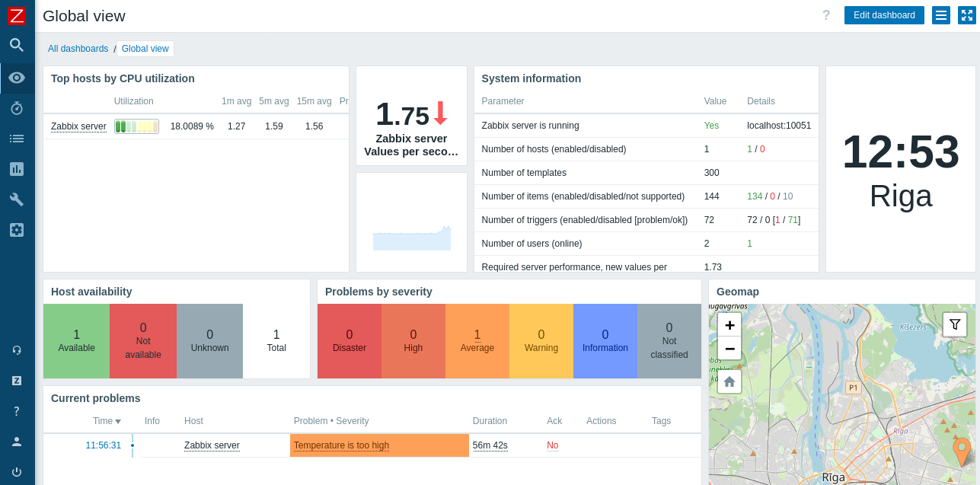Open the Inventory list icon menu
This screenshot has height=485, width=980.
click(x=17, y=139)
